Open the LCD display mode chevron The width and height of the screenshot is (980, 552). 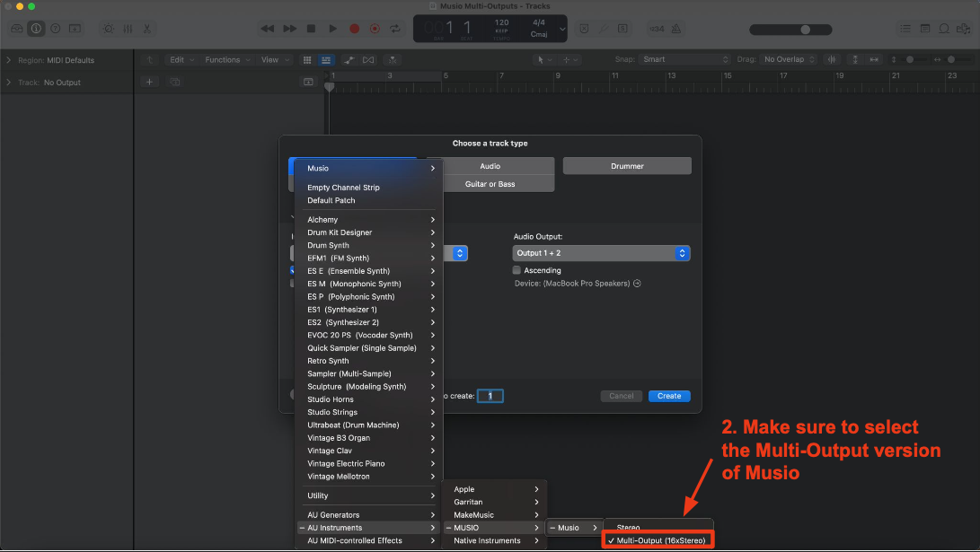click(x=562, y=29)
